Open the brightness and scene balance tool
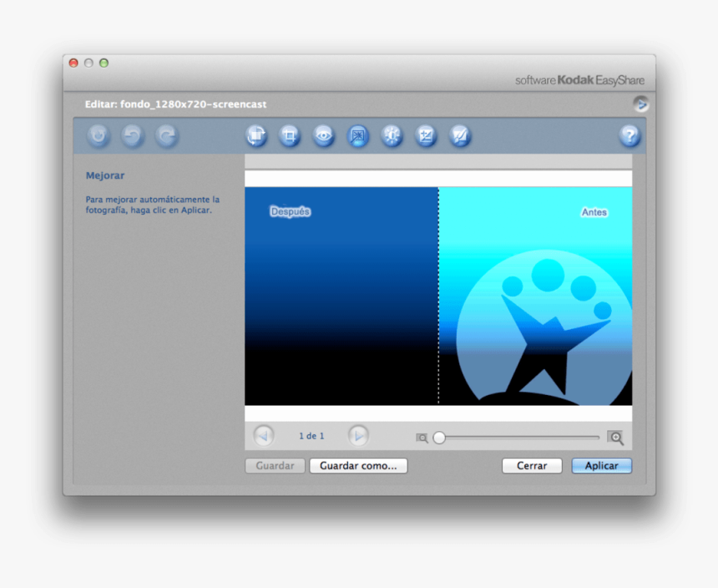The height and width of the screenshot is (588, 718). point(392,136)
